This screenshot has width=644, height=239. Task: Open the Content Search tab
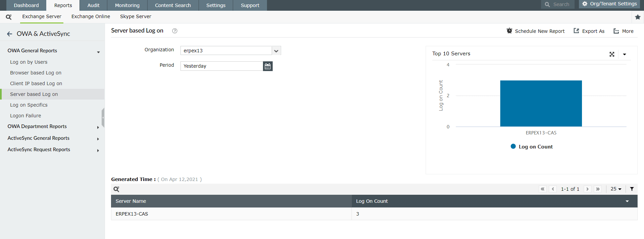tap(173, 5)
